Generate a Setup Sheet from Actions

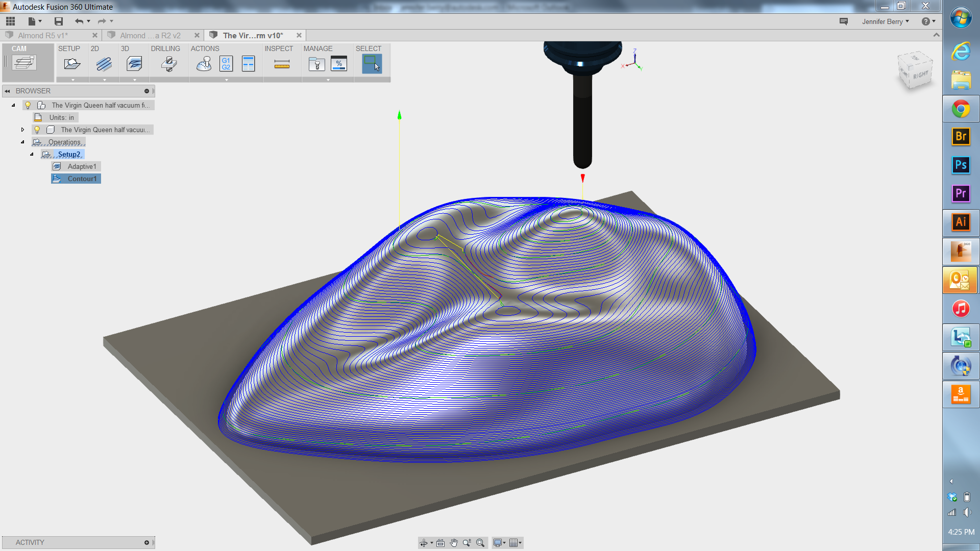(x=249, y=63)
